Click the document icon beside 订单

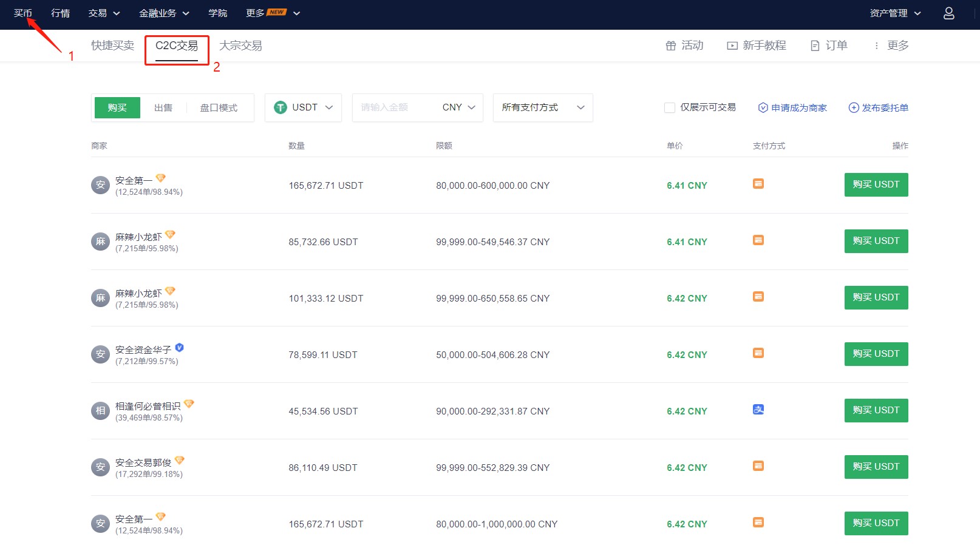coord(815,46)
